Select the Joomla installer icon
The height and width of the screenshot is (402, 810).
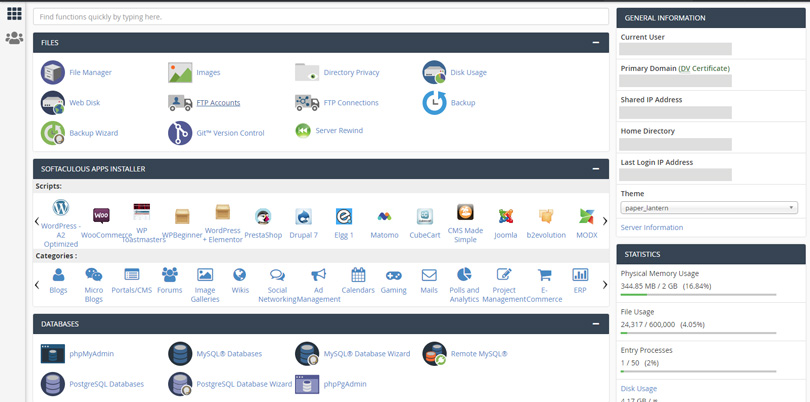506,217
